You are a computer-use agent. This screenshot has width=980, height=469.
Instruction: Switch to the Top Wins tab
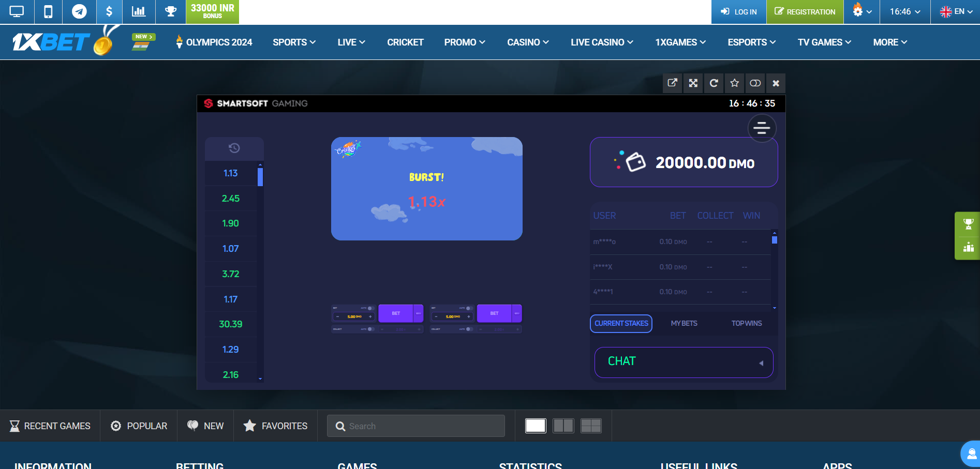click(x=746, y=324)
